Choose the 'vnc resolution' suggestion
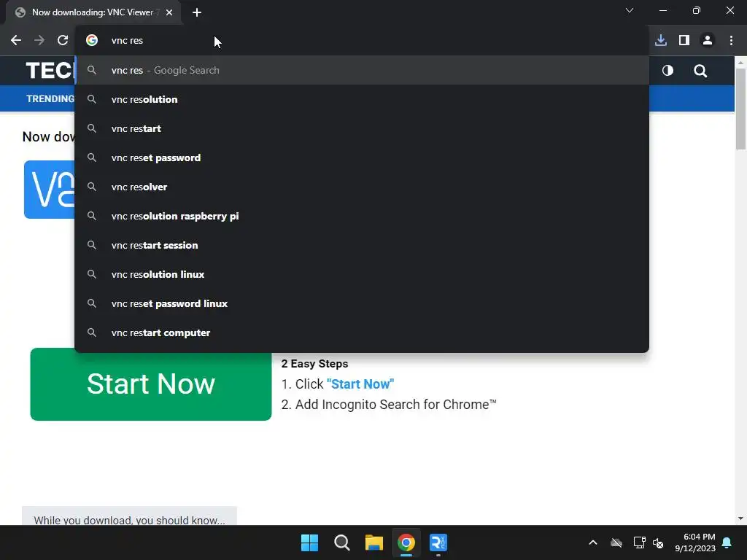Viewport: 747px width, 560px height. point(362,99)
